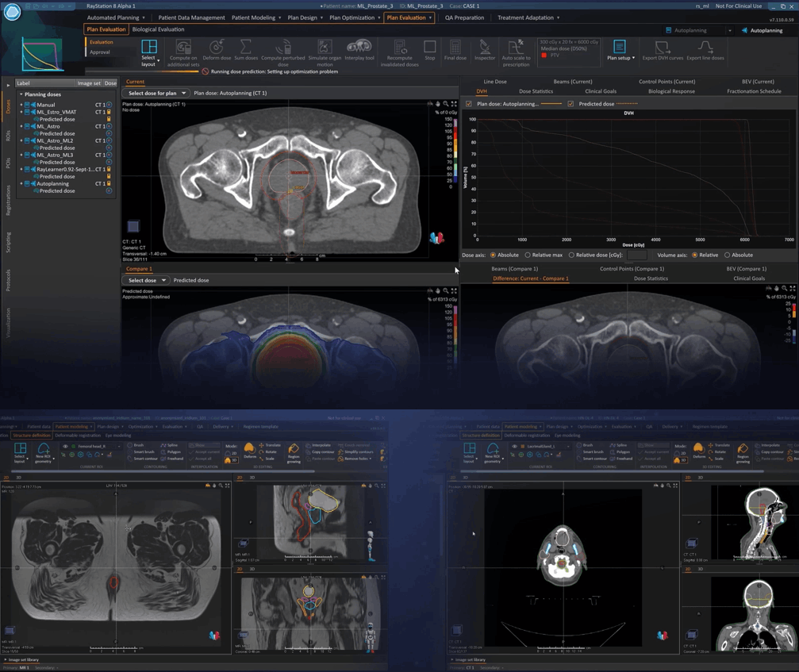This screenshot has height=672, width=799.
Task: Select Absolute volume axis radio button
Action: [727, 255]
